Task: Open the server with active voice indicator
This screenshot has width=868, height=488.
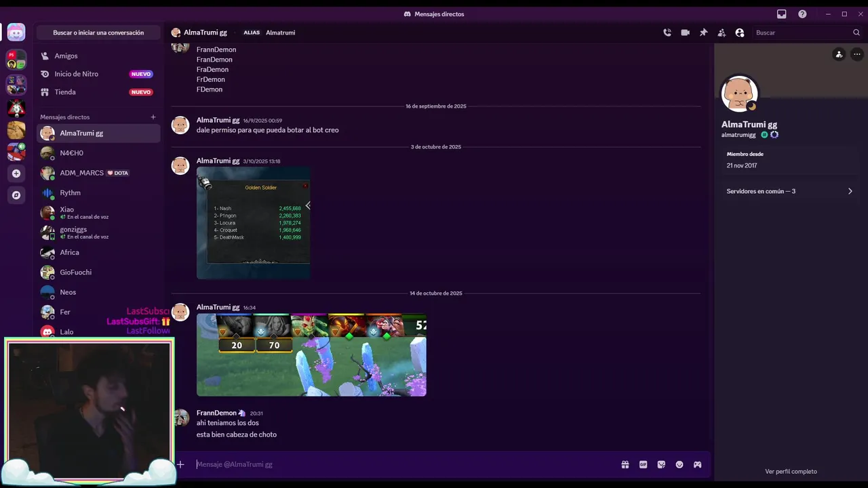Action: pyautogui.click(x=16, y=152)
